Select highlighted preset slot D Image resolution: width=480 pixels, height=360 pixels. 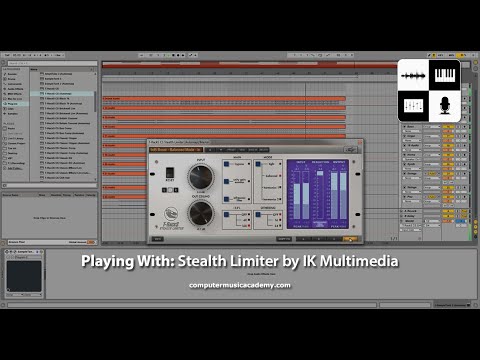pos(351,239)
